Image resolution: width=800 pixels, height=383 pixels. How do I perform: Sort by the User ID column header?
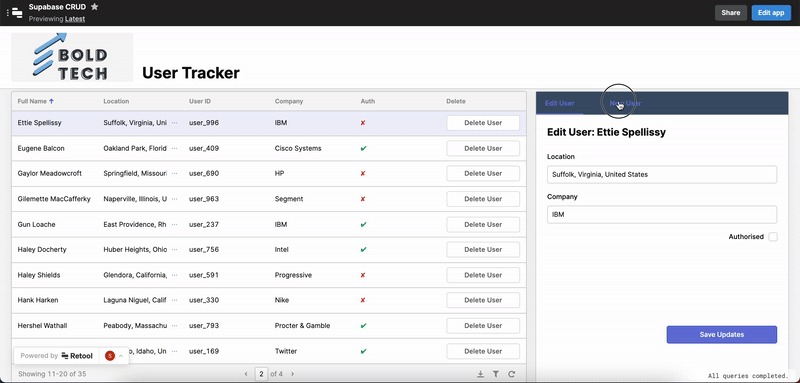coord(199,101)
